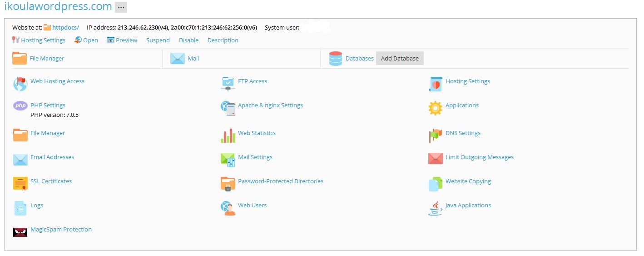644x256 pixels.
Task: Click the Java Applications coffee cup icon
Action: [x=435, y=208]
